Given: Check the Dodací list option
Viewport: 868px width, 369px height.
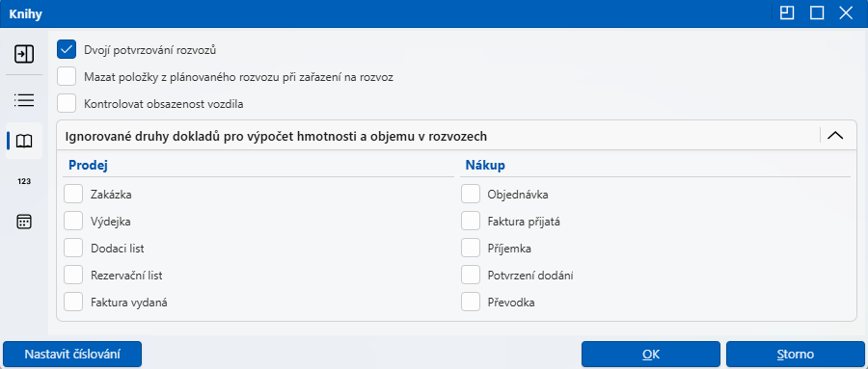Looking at the screenshot, I should [x=73, y=249].
